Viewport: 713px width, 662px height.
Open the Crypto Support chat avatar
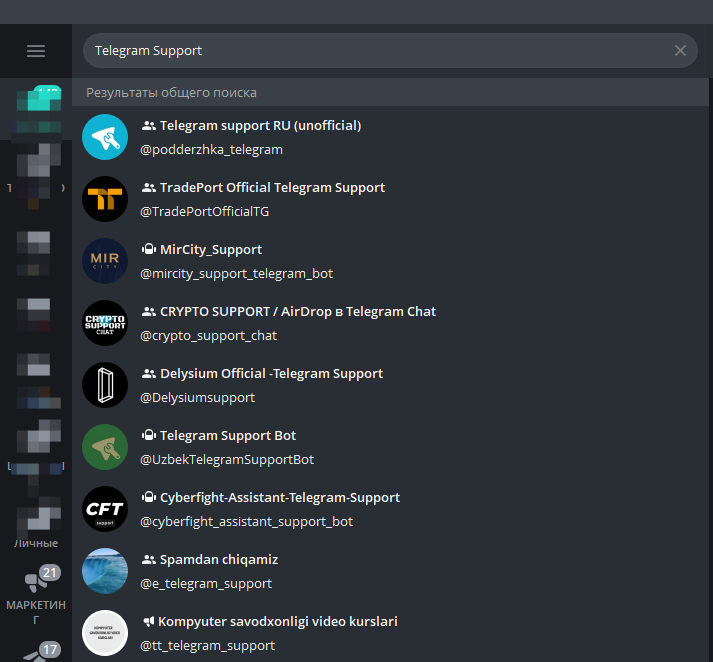click(105, 323)
